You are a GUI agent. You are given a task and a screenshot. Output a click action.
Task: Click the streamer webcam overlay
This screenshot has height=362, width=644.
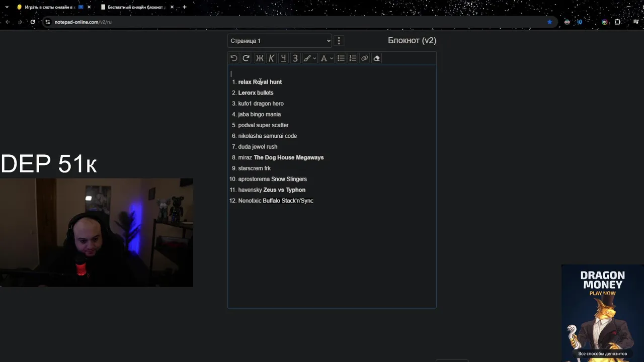pyautogui.click(x=97, y=232)
